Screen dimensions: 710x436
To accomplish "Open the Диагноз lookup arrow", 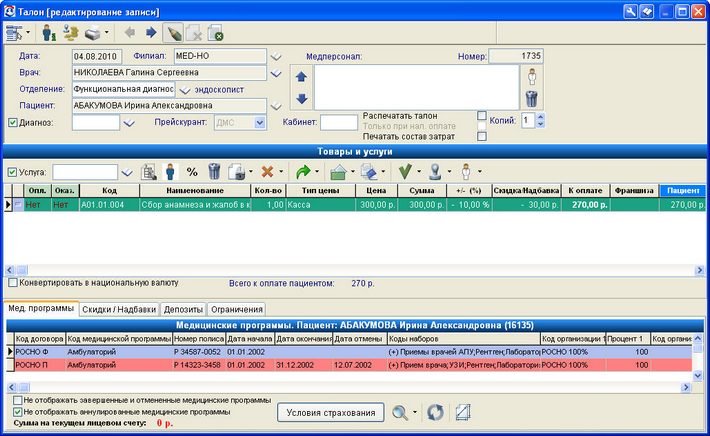I will 129,123.
